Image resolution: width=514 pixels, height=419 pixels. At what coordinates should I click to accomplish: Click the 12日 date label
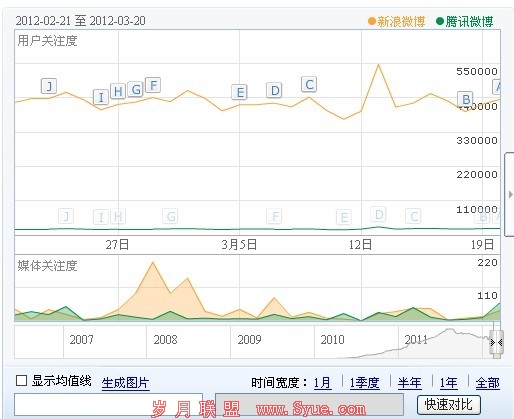pos(360,245)
